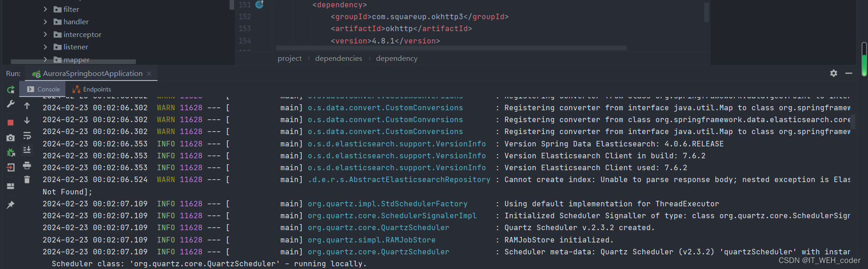Image resolution: width=868 pixels, height=269 pixels.
Task: Toggle soft-wrap in console output
Action: tap(27, 135)
